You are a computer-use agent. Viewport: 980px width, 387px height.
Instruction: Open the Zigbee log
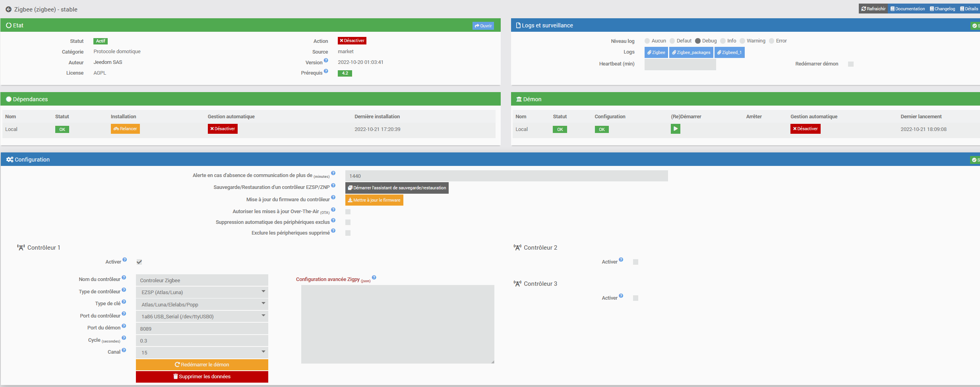656,52
